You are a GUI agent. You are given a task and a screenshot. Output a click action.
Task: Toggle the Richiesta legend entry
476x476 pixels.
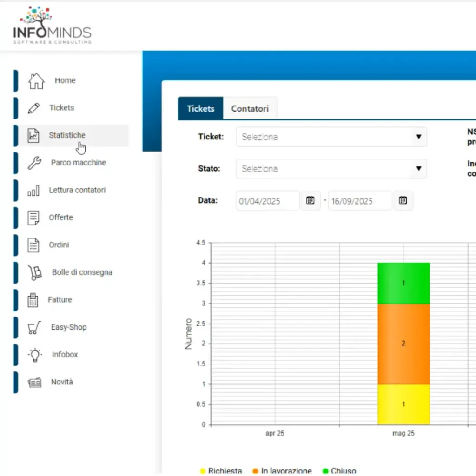click(x=221, y=471)
